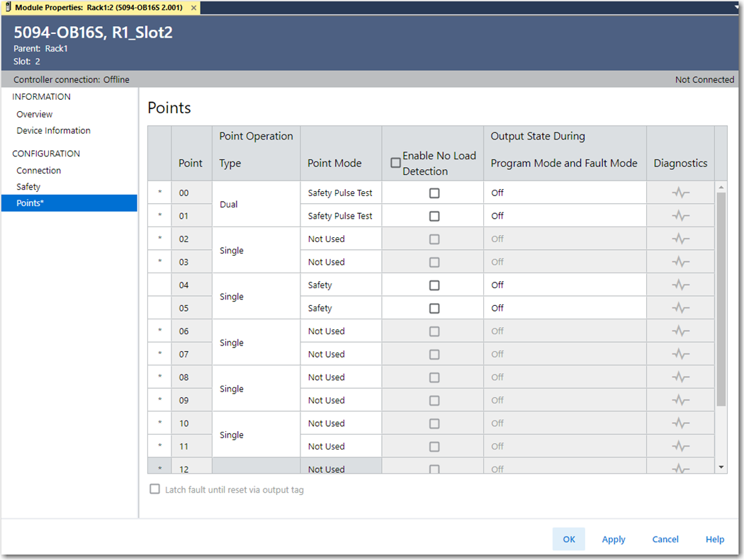Click diagnostics icon in point 07 row

coord(680,354)
